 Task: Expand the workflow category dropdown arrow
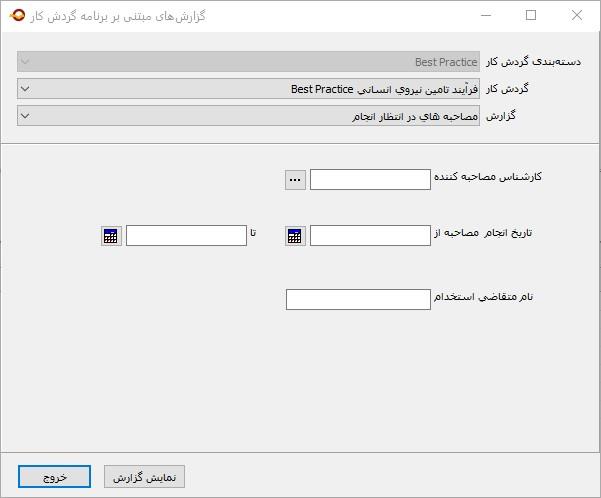[25, 62]
